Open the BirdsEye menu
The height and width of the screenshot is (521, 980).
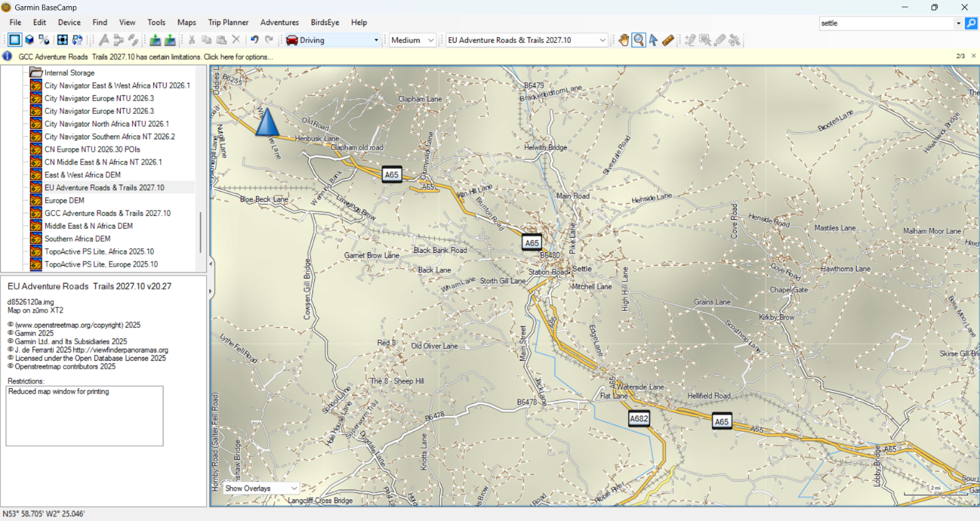pos(325,23)
